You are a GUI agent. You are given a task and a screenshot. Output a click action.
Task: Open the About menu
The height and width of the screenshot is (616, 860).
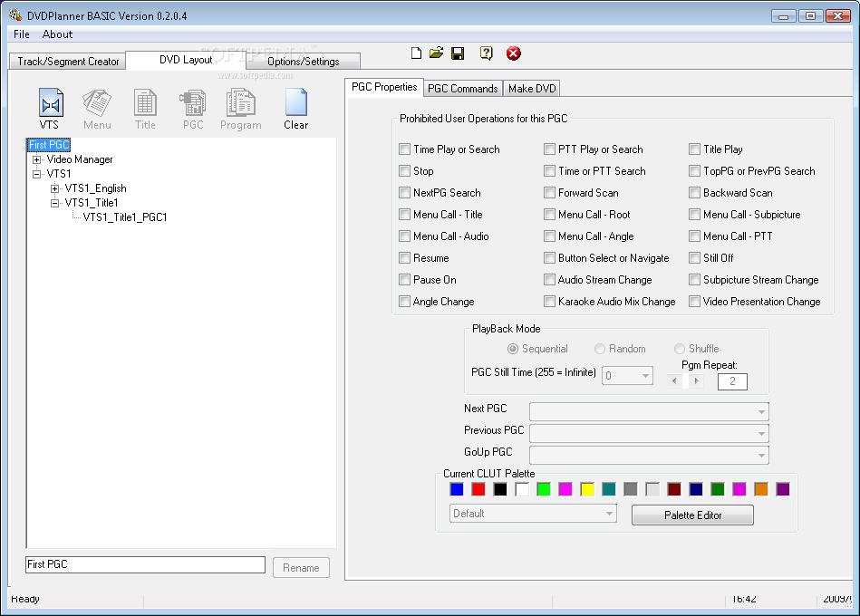57,34
